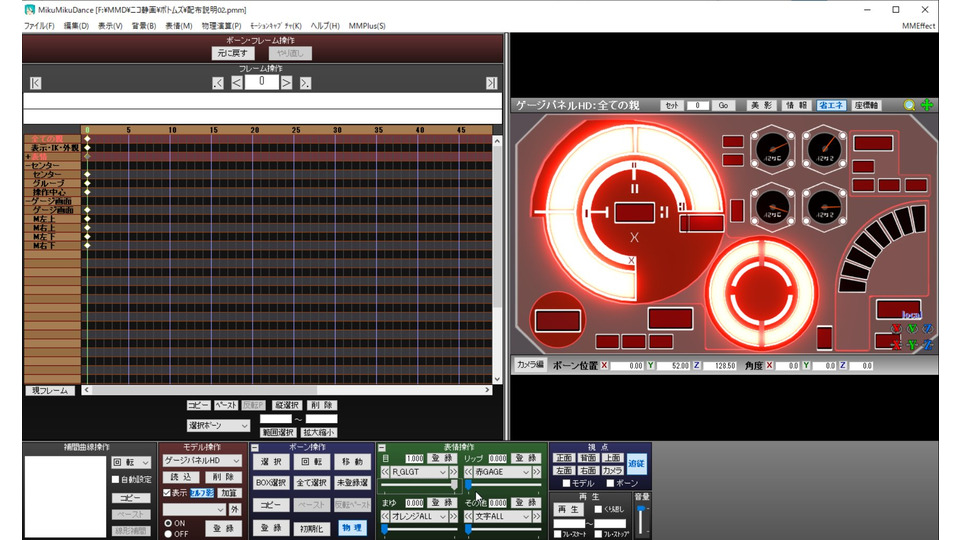
Task: Step back one frame (< button)
Action: pos(237,83)
